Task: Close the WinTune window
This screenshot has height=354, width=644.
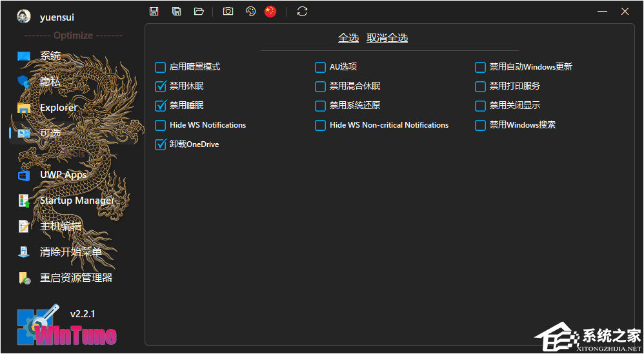Action: click(625, 12)
